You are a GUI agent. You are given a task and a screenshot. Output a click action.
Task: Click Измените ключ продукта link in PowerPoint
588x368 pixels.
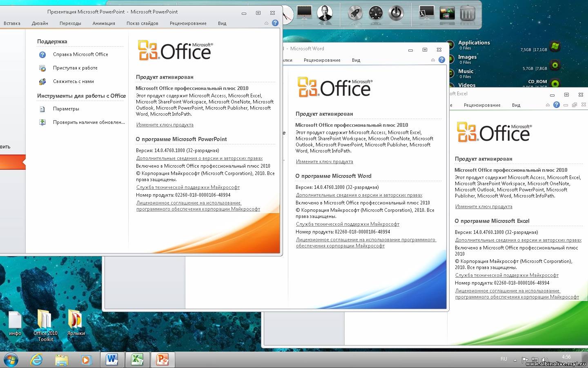click(165, 125)
